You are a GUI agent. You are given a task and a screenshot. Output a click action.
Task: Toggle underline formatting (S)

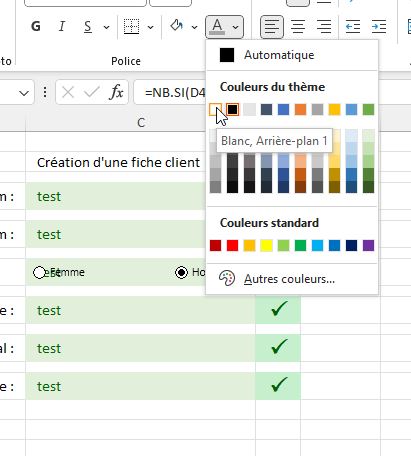click(88, 26)
